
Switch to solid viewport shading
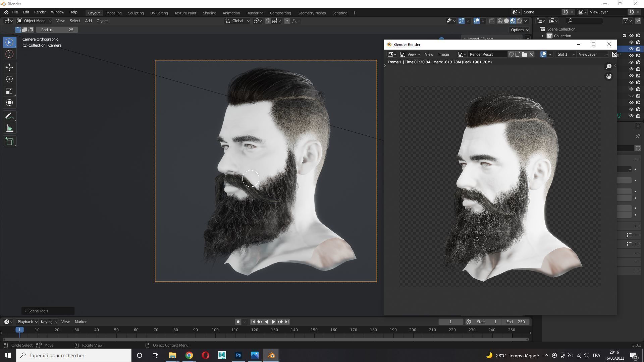pos(506,21)
